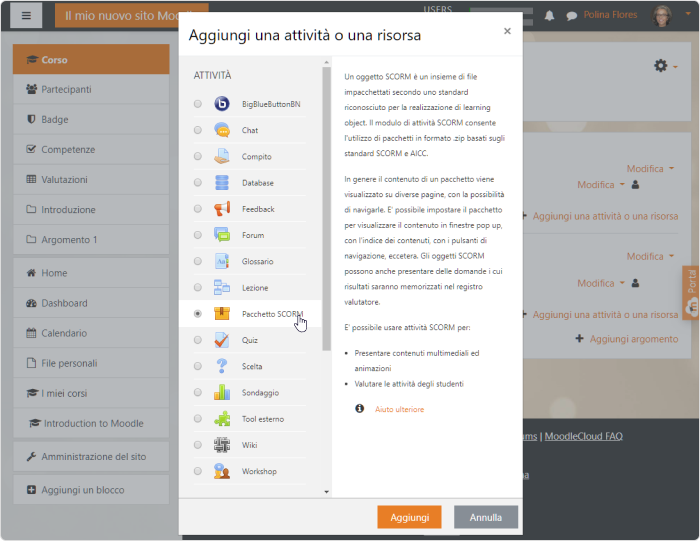
Task: Select the BigBlueButtonBN radio button
Action: [197, 104]
